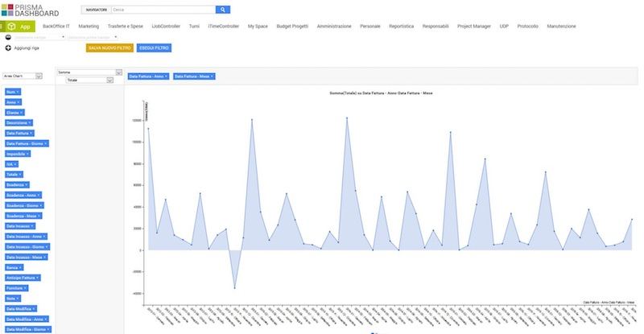Remove filter row with minus icon
The image size is (644, 334).
point(8,37)
